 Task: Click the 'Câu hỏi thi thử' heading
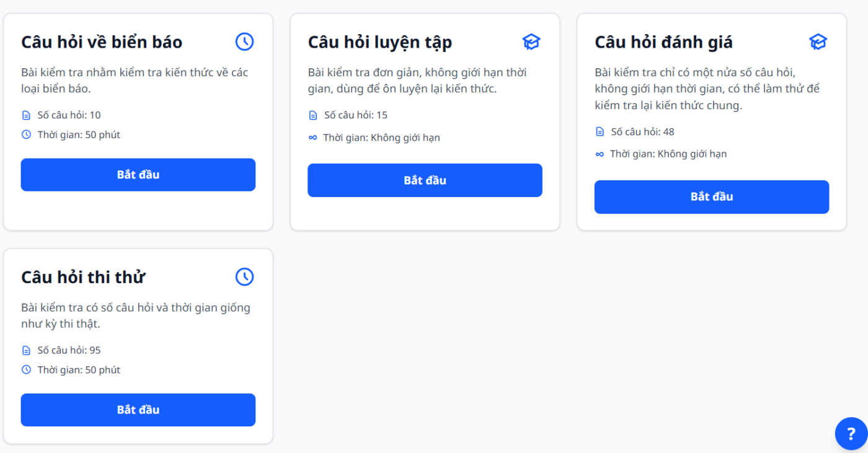click(83, 277)
